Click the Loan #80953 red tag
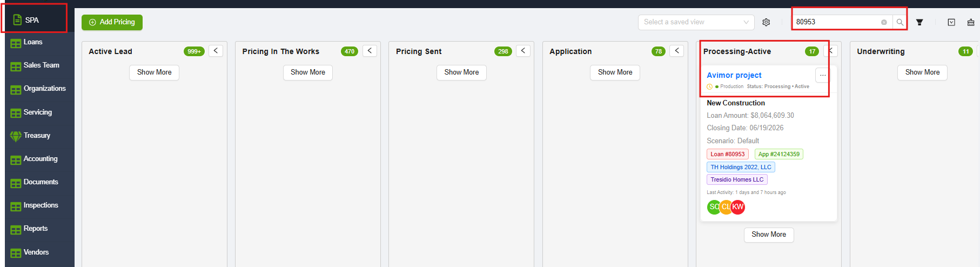Viewport: 980px width, 267px height. click(727, 154)
